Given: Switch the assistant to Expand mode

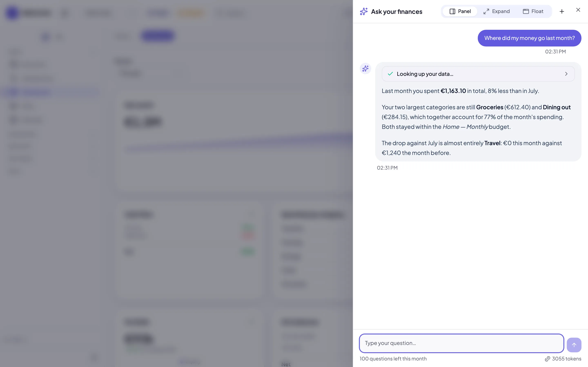Looking at the screenshot, I should (496, 11).
